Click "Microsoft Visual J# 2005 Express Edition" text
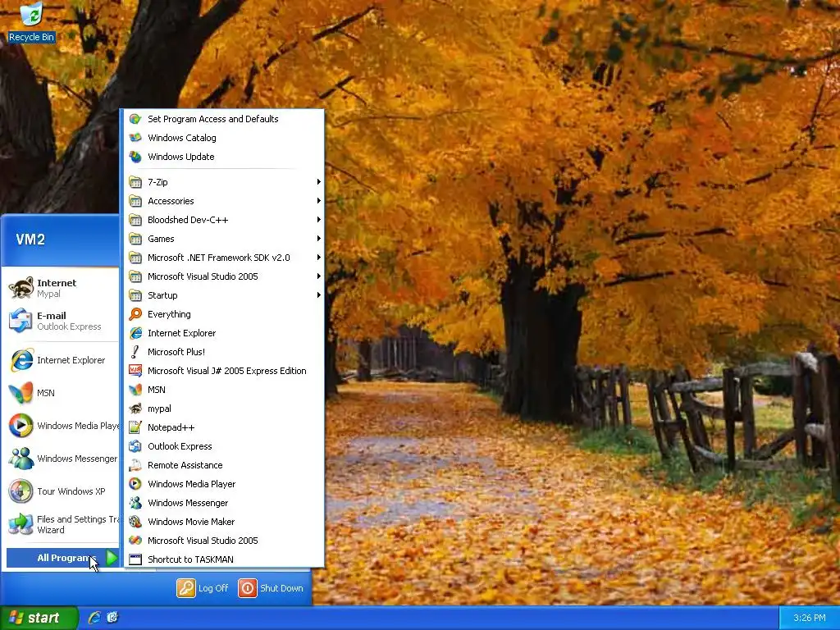The width and height of the screenshot is (840, 630). point(227,371)
